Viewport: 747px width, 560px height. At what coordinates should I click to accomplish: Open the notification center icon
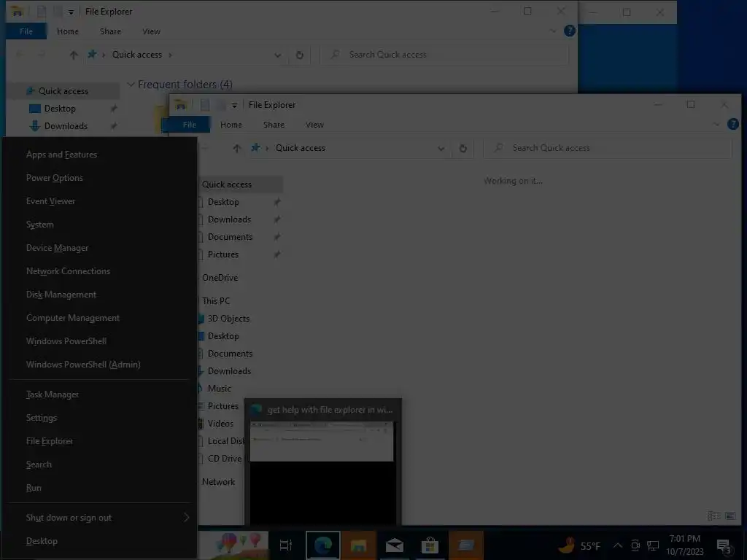[x=724, y=546]
